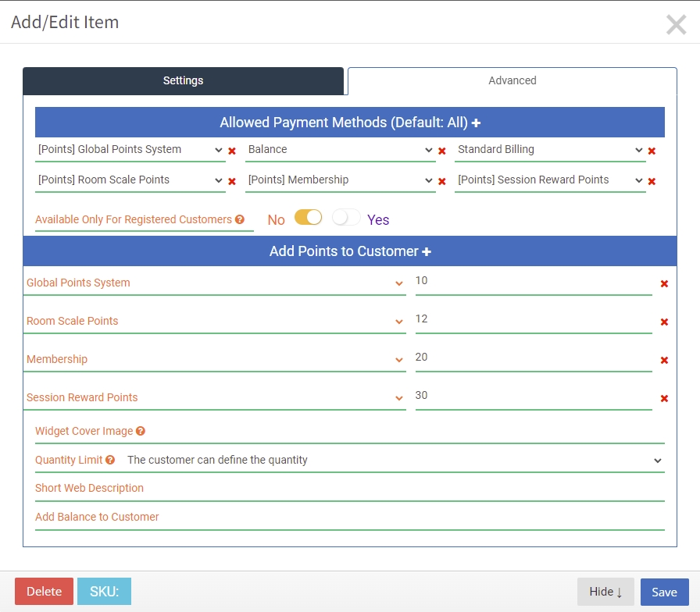Open help icon for Quantity Limit
Screen dimensions: 700x612
(110, 460)
